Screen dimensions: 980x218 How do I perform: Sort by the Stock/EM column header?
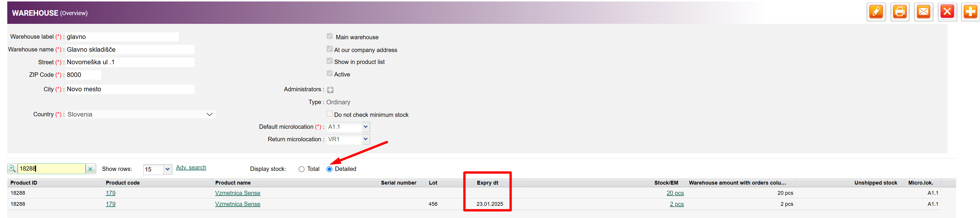tap(666, 183)
